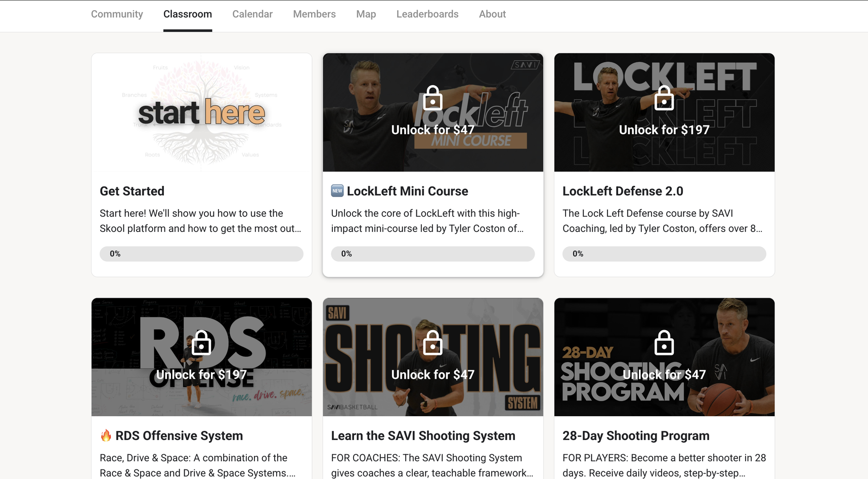Click the description 'FOR COACHES: The SAVI Shooting System...'

pyautogui.click(x=432, y=465)
